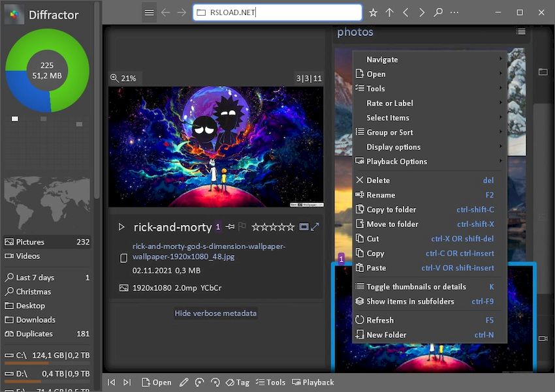Open fullscreen with the diagonal arrow icon
555x392 pixels.
(315, 226)
